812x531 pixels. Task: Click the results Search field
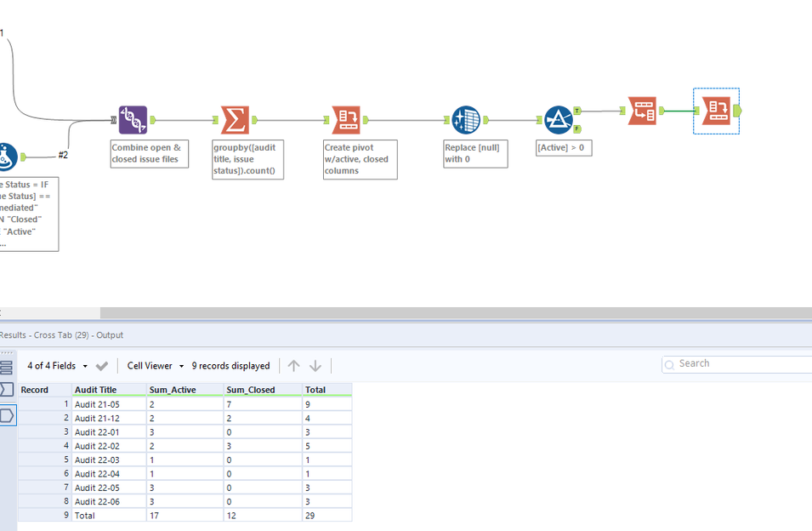click(x=737, y=363)
